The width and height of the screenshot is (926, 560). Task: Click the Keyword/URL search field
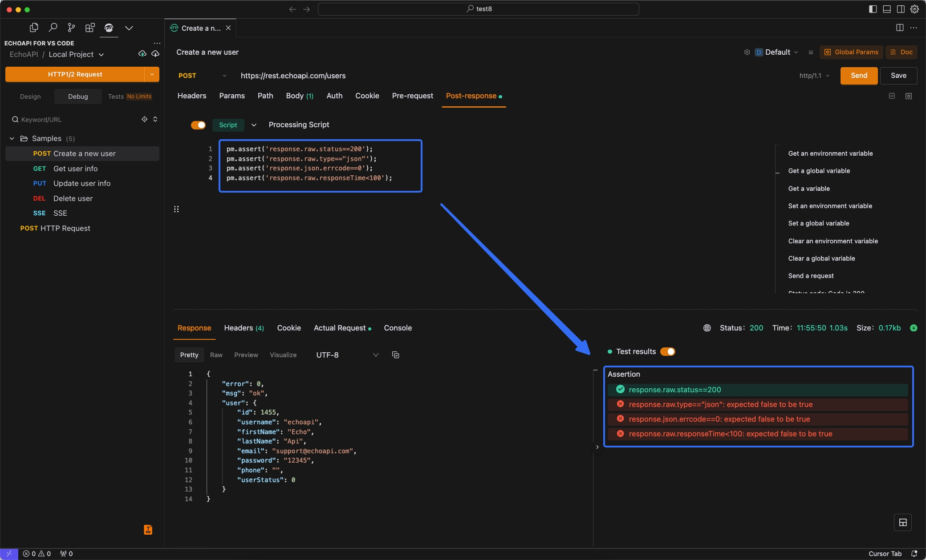pyautogui.click(x=76, y=119)
